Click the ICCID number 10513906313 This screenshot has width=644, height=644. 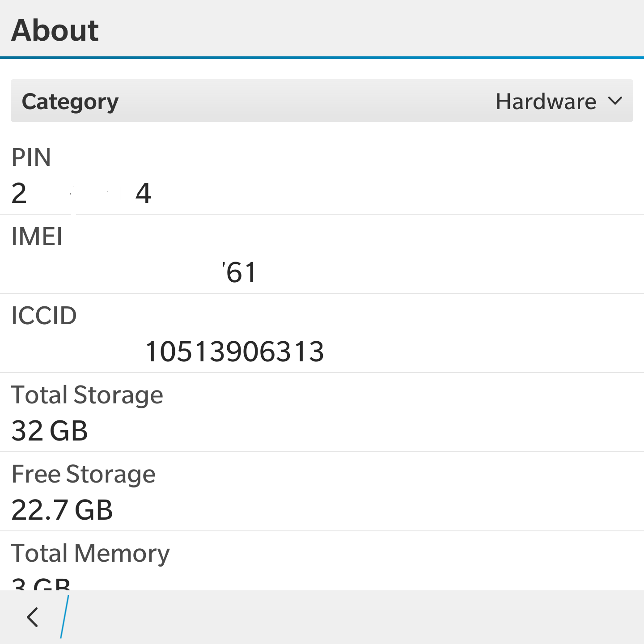point(235,352)
